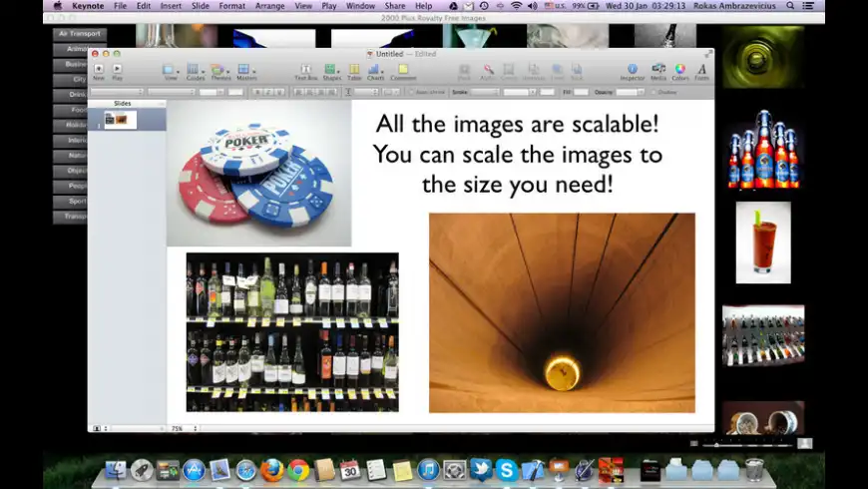Image resolution: width=868 pixels, height=489 pixels.
Task: Select the orange tunnel image on slide
Action: click(x=562, y=312)
